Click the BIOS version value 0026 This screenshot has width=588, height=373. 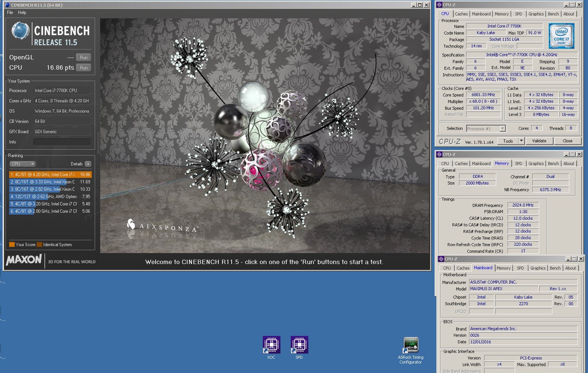click(x=523, y=335)
